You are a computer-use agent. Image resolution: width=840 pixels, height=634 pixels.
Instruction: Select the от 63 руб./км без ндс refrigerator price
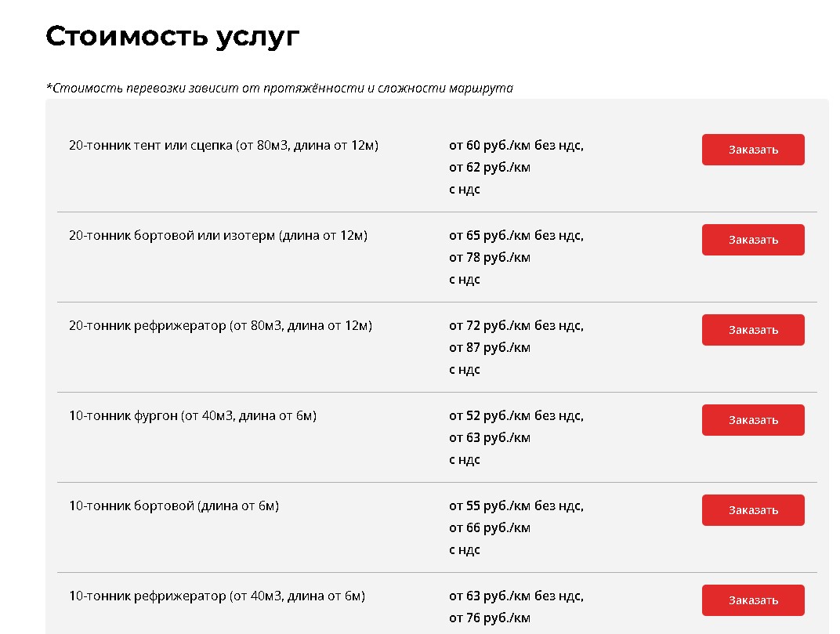click(x=516, y=596)
